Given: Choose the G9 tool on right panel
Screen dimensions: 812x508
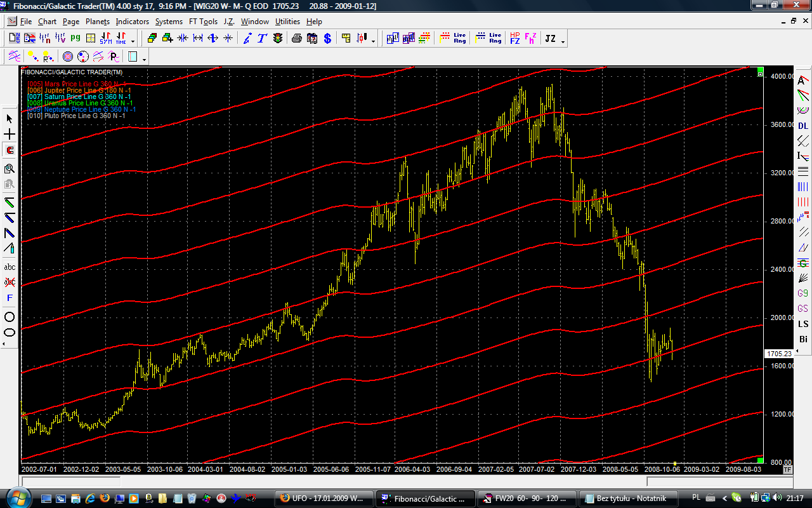Looking at the screenshot, I should coord(803,293).
